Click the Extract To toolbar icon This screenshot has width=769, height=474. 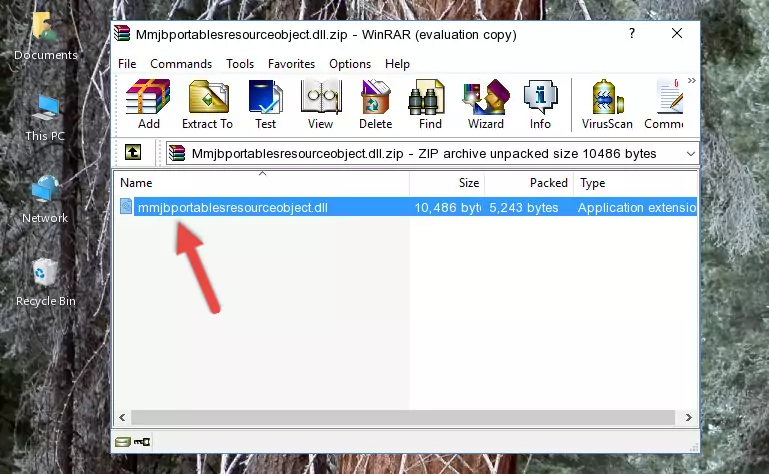207,104
